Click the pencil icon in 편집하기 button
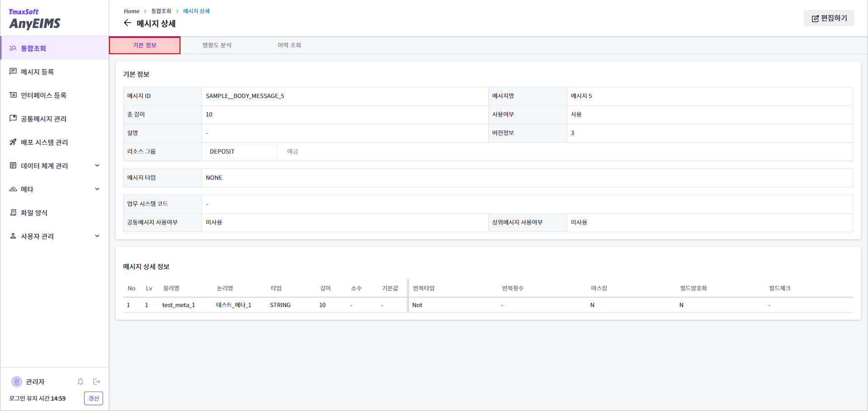Screen dimensions: 868x411 point(815,19)
